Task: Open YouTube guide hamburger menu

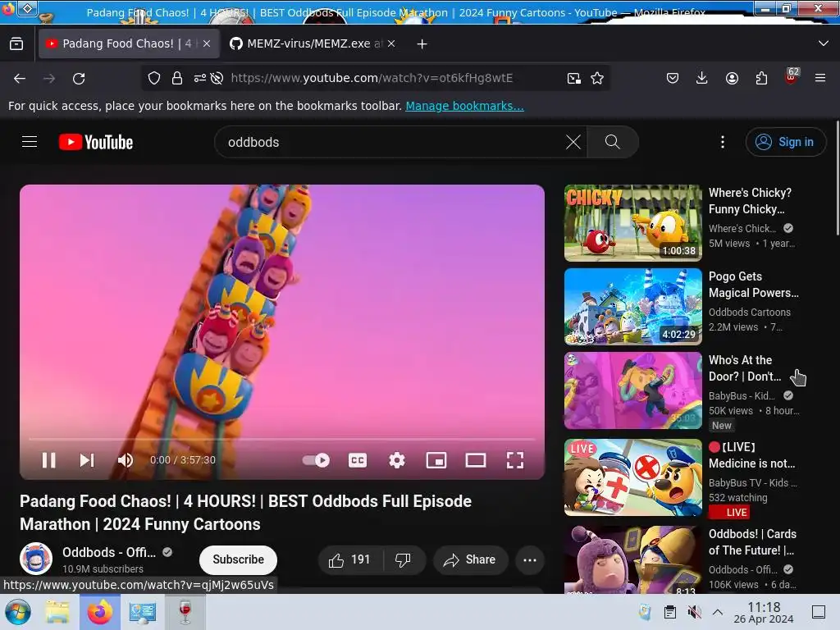Action: 30,142
